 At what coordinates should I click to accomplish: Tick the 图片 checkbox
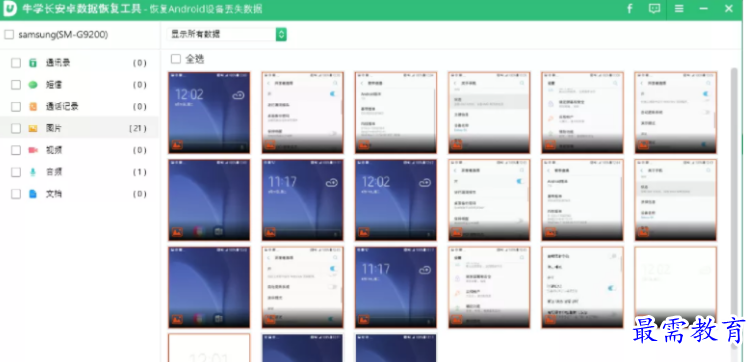tap(16, 128)
